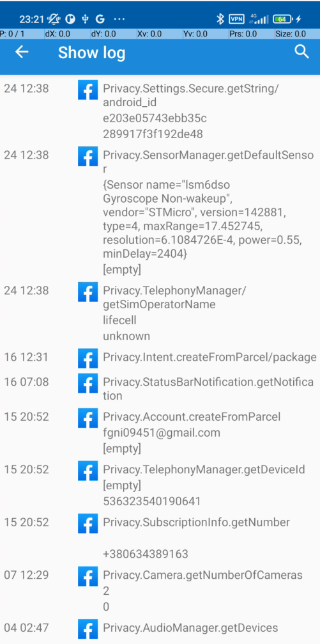
Task: Tap Facebook icon beside getSimOperatorName entry
Action: click(88, 292)
